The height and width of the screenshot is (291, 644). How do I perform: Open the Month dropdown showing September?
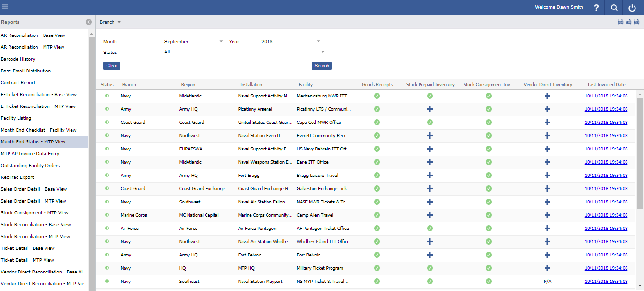coord(193,42)
